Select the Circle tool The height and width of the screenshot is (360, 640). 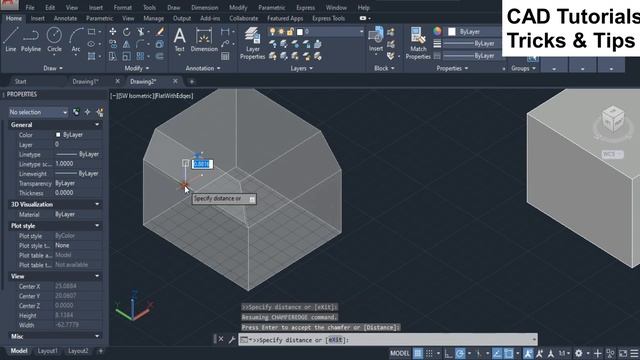54,40
